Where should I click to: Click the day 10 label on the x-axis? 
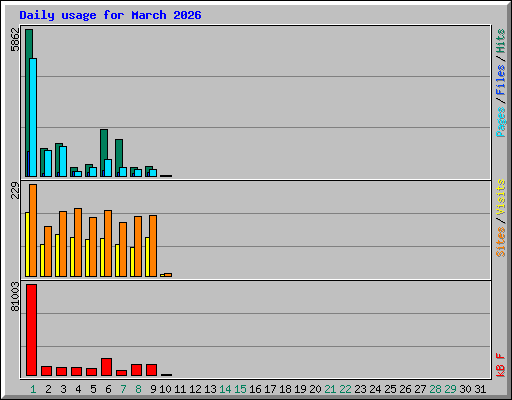165,389
